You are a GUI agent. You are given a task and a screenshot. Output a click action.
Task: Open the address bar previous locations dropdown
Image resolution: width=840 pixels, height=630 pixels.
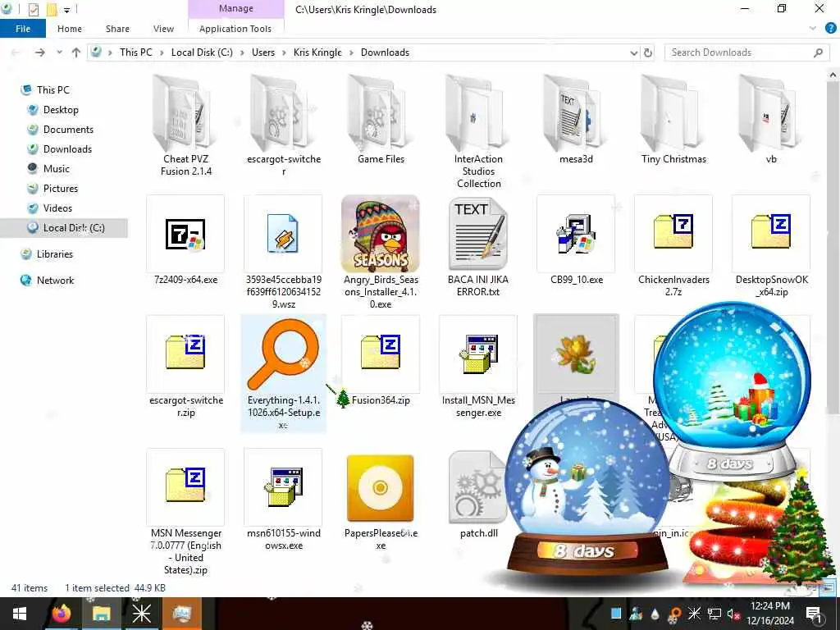(x=634, y=52)
